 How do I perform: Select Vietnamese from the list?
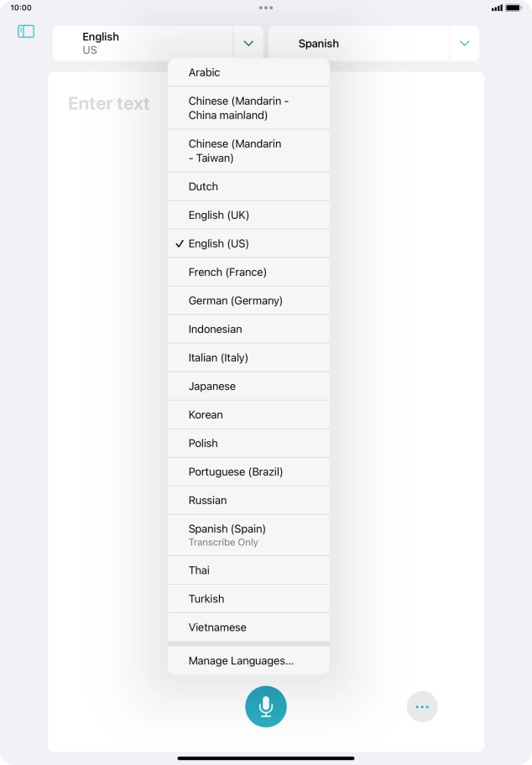pos(248,627)
